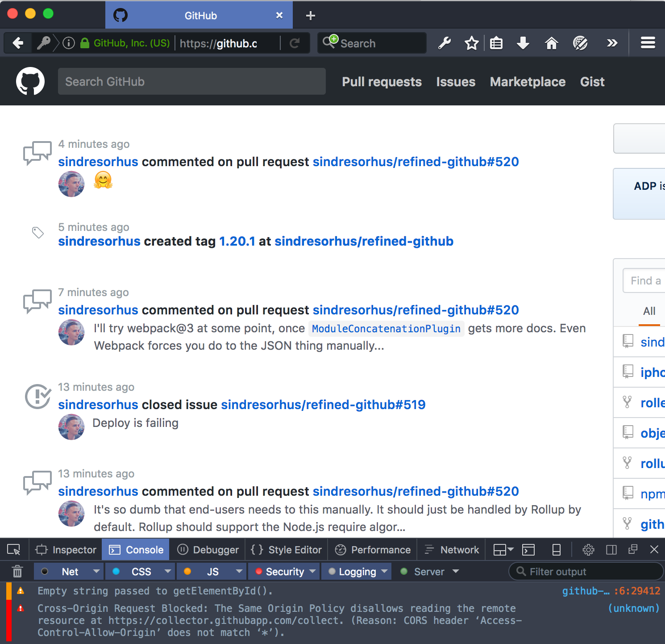665x644 pixels.
Task: Activate the element picker in DevTools
Action: pyautogui.click(x=14, y=549)
